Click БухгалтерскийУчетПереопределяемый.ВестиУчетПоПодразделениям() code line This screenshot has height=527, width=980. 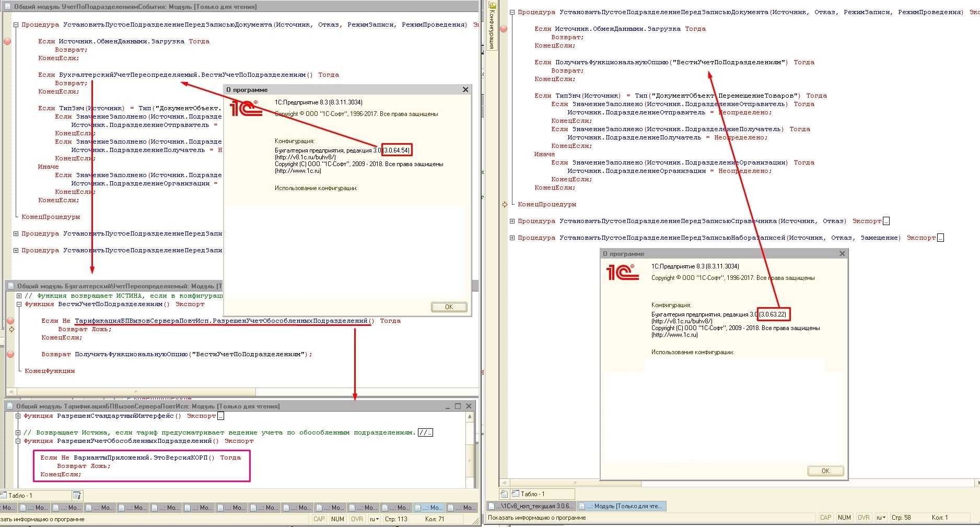[189, 75]
